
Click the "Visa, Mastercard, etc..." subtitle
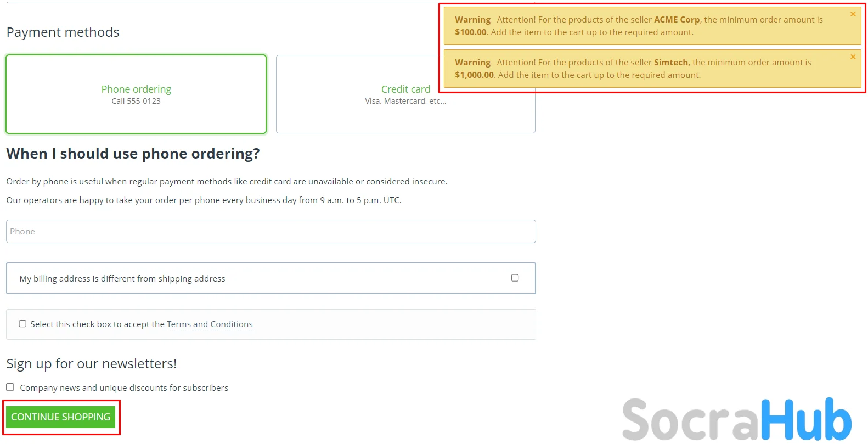(405, 101)
